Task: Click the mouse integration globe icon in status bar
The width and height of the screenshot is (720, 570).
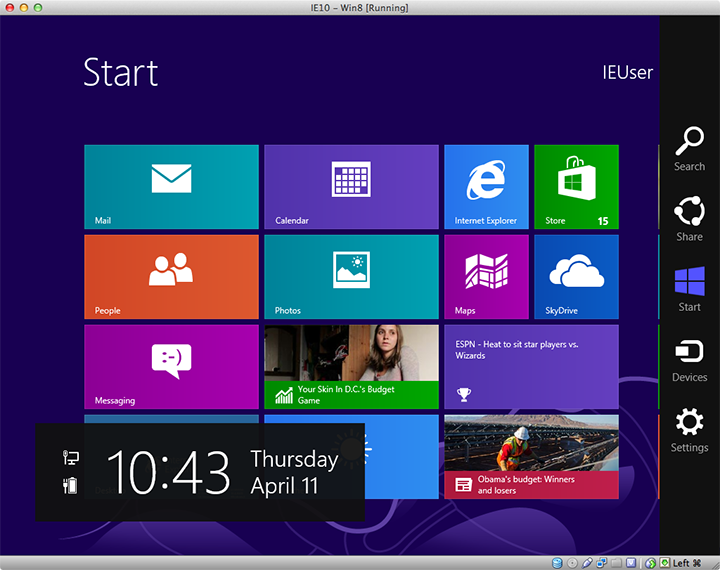Action: [x=650, y=563]
